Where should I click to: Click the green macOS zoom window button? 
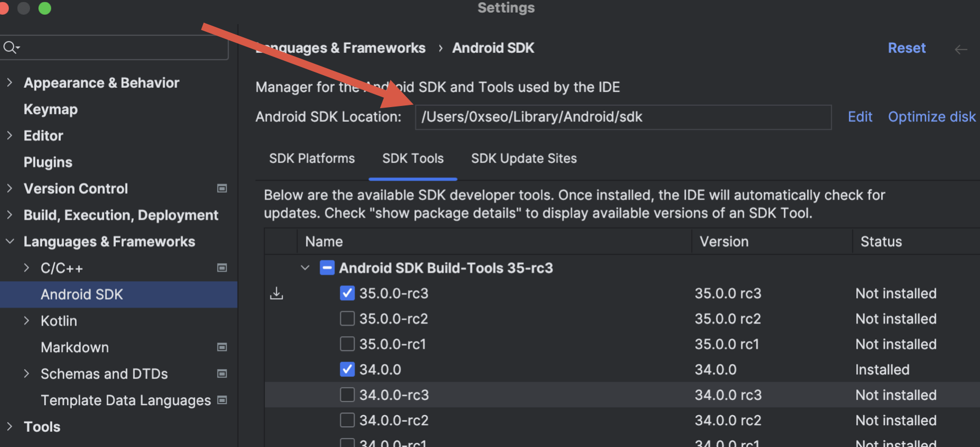45,8
